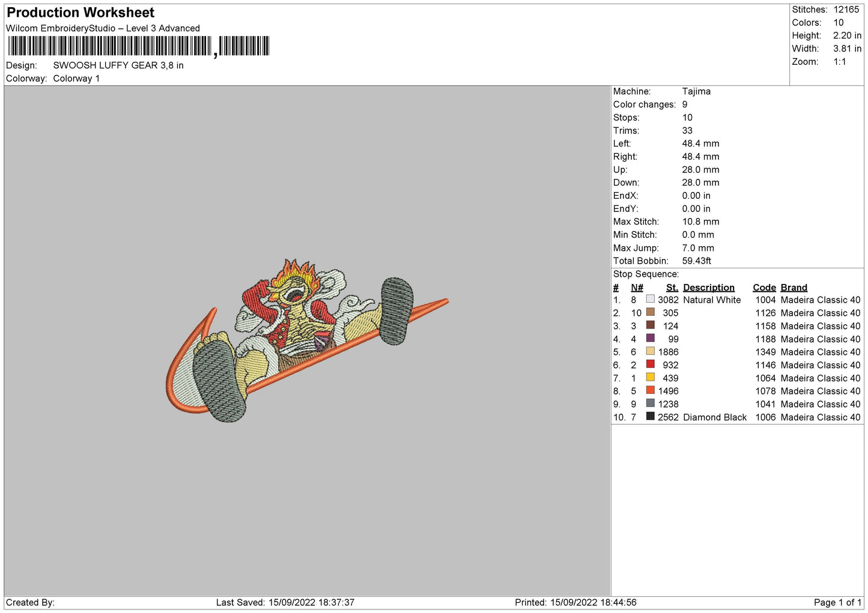Click the Page 1 of 1 footer text
Image resolution: width=868 pixels, height=613 pixels.
837,602
